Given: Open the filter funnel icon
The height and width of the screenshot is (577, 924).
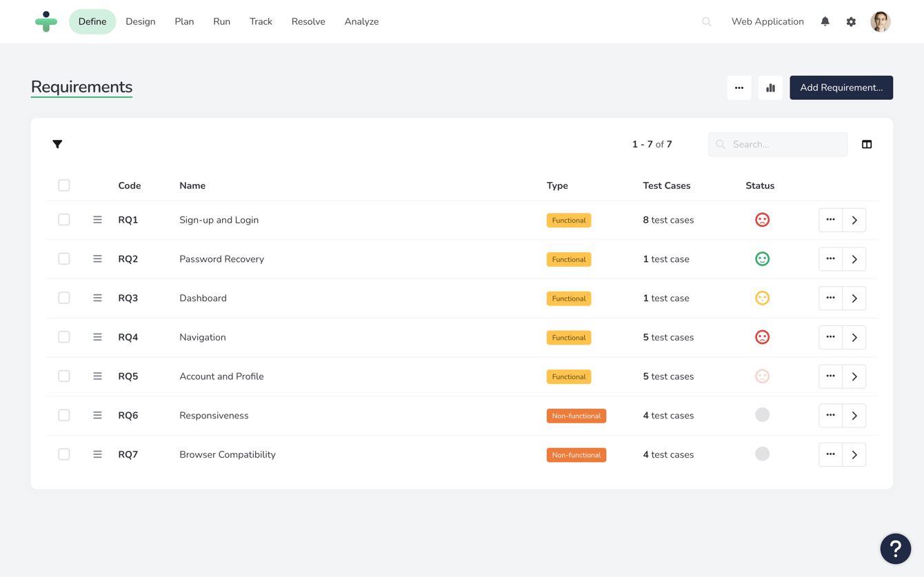Looking at the screenshot, I should click(x=57, y=144).
